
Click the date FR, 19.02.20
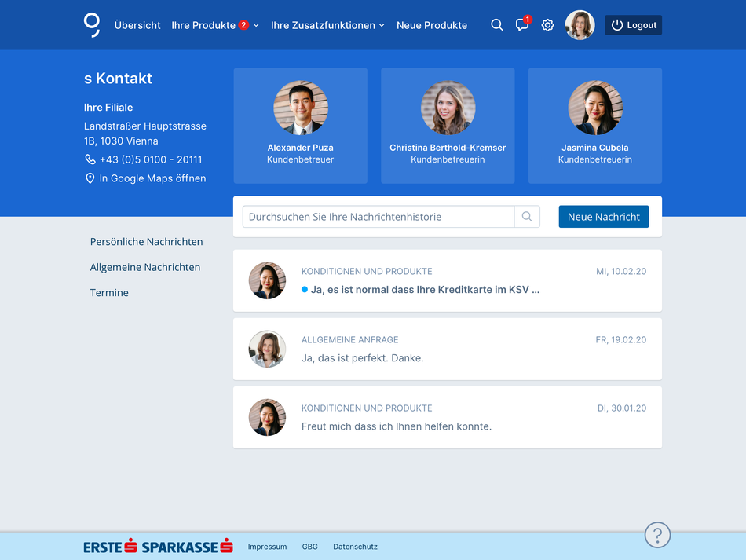621,340
